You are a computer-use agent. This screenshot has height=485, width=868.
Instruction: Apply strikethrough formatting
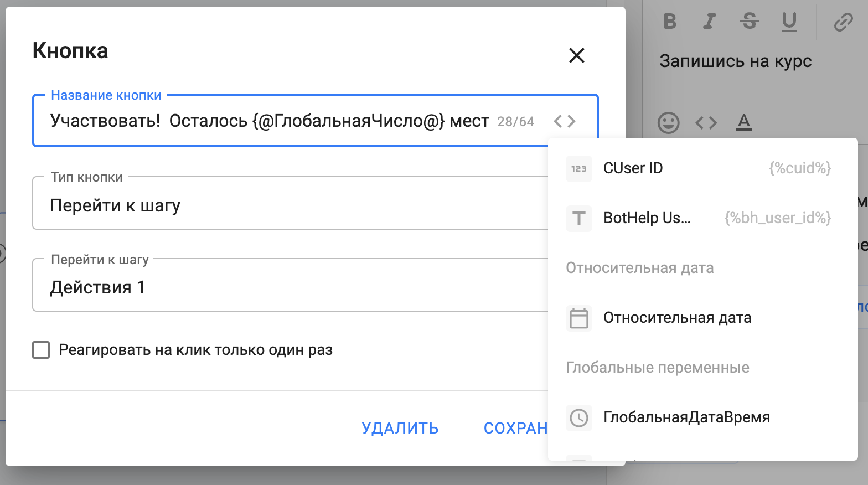pos(749,22)
